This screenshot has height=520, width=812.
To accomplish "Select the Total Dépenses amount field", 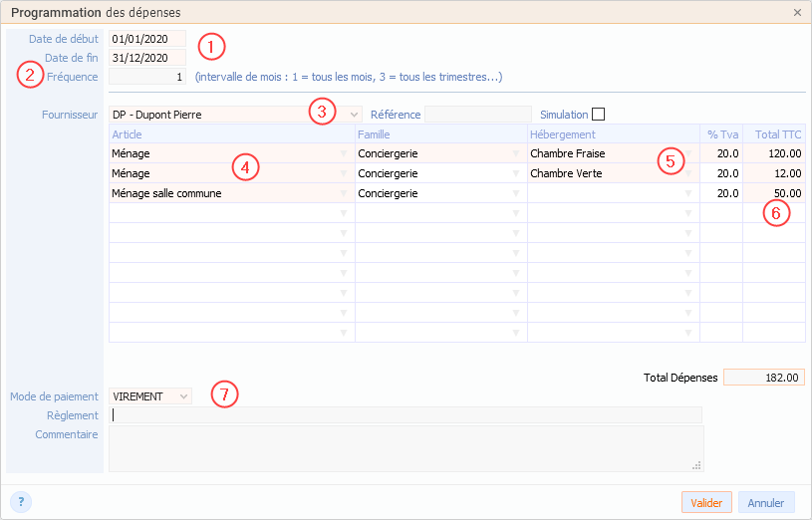I will (x=763, y=378).
